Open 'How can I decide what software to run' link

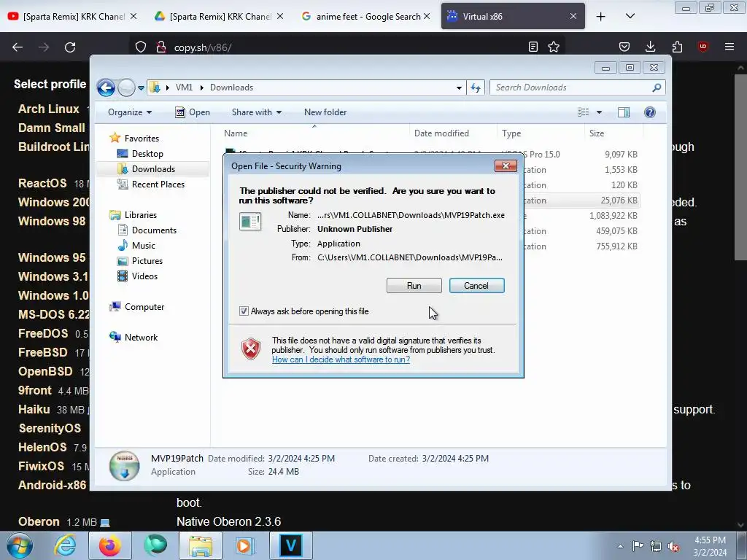pos(341,359)
